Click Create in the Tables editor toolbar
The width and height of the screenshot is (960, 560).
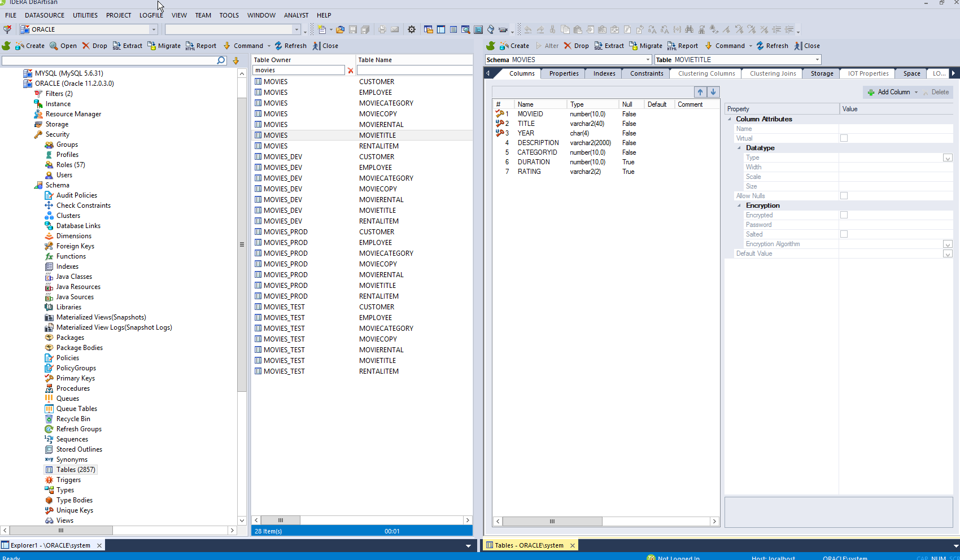514,46
